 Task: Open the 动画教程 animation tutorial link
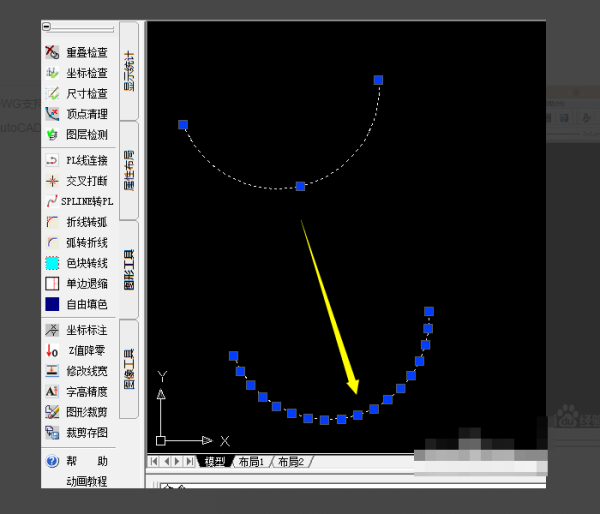click(x=86, y=481)
